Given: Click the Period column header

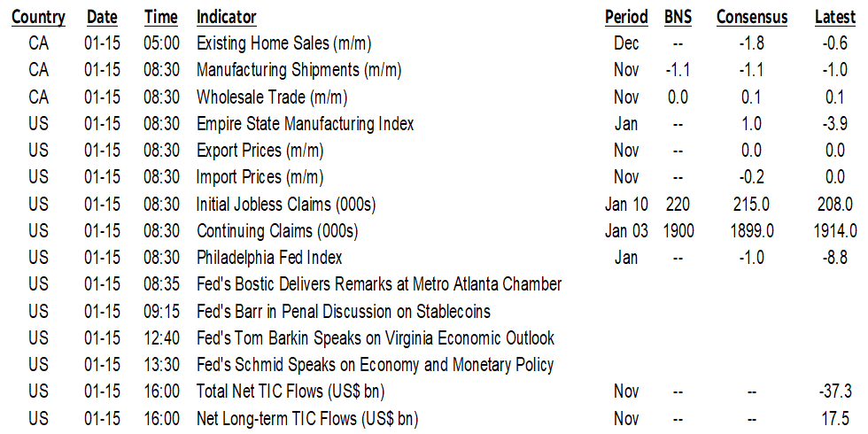Looking at the screenshot, I should [x=626, y=17].
